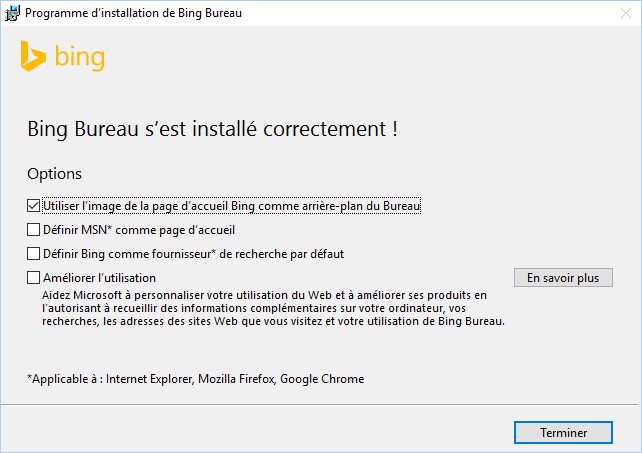
Task: Click the 'Aidez Microsoft à personnaliser' description paragraph
Action: [270, 308]
